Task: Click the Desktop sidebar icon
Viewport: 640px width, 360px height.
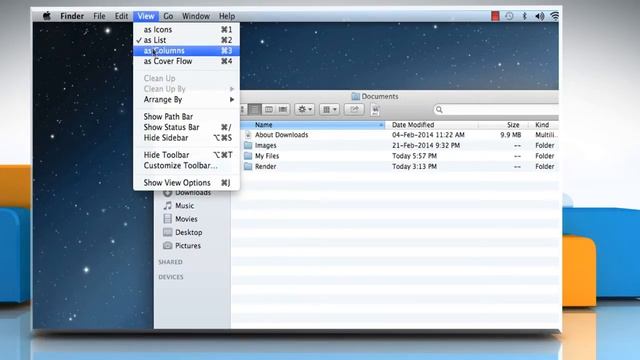Action: click(167, 232)
